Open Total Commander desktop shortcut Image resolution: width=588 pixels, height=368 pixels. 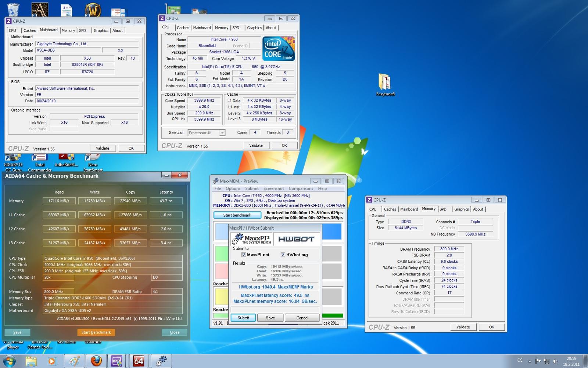pyautogui.click(x=40, y=163)
